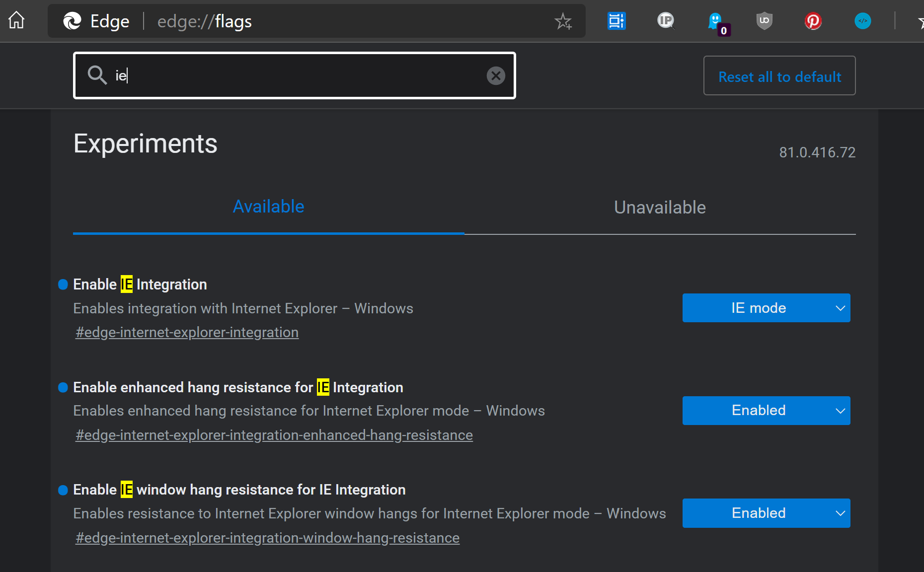This screenshot has height=572, width=924.
Task: Click the search magnifier icon
Action: pos(97,75)
